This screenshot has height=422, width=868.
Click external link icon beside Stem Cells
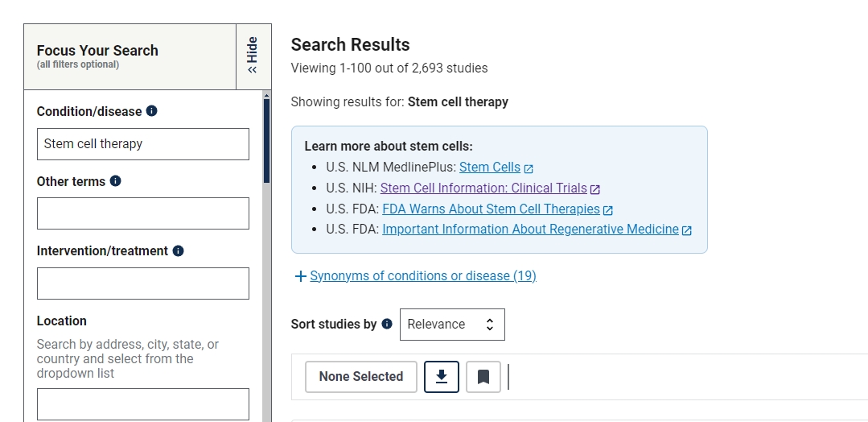(x=529, y=168)
